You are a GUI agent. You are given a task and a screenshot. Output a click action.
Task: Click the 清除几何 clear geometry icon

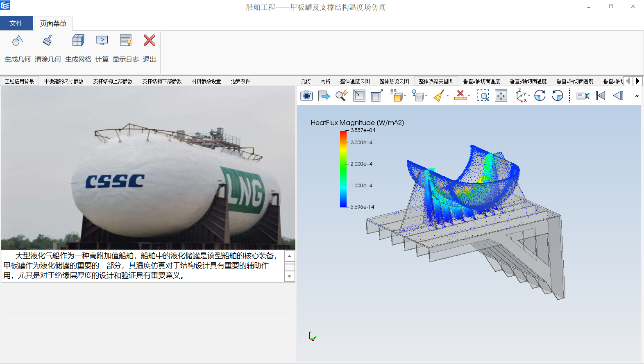pyautogui.click(x=48, y=40)
